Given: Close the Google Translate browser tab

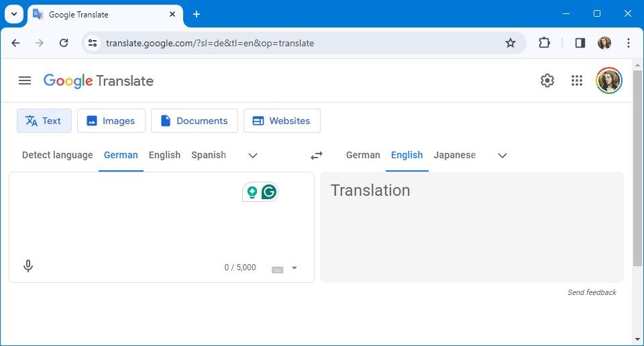Looking at the screenshot, I should point(172,14).
